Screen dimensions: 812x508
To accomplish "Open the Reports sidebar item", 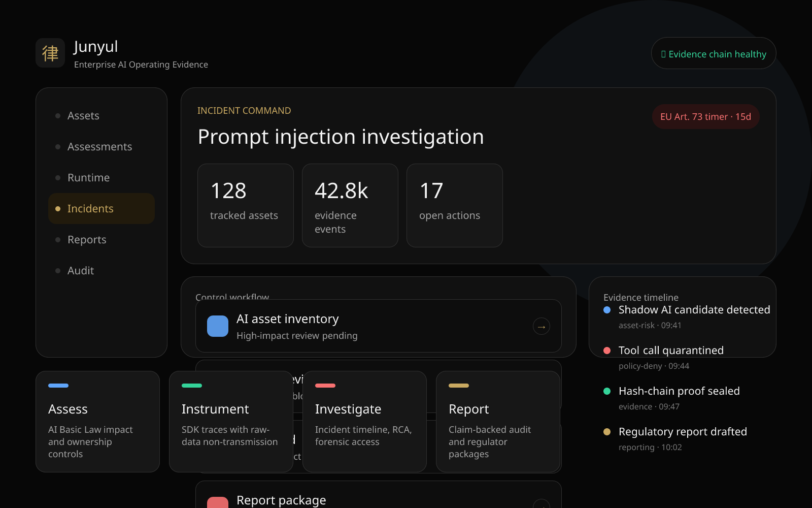I will pos(101,240).
